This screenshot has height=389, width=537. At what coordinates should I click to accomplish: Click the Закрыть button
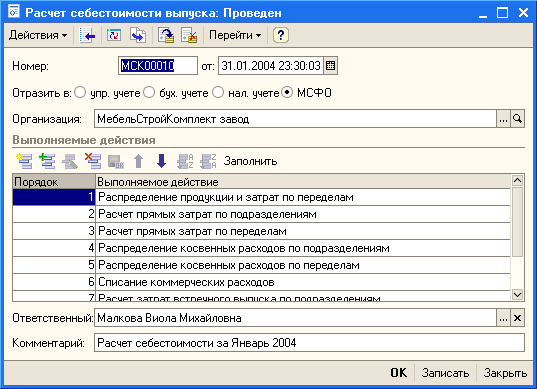coord(505,373)
